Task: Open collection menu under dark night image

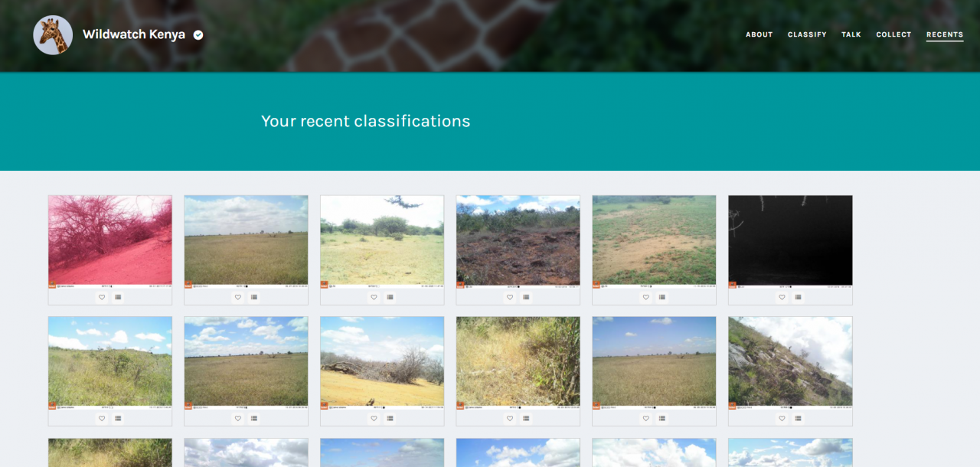Action: click(x=798, y=297)
